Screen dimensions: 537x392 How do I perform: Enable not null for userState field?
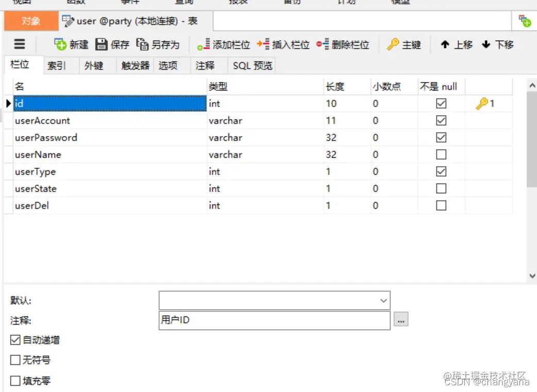coord(441,189)
